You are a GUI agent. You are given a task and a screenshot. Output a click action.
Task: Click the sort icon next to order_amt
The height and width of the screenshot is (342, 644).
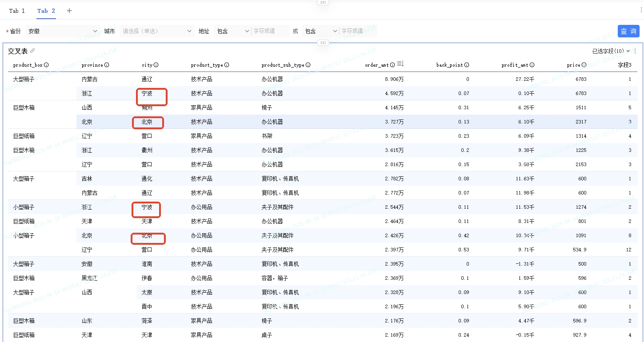tap(400, 64)
